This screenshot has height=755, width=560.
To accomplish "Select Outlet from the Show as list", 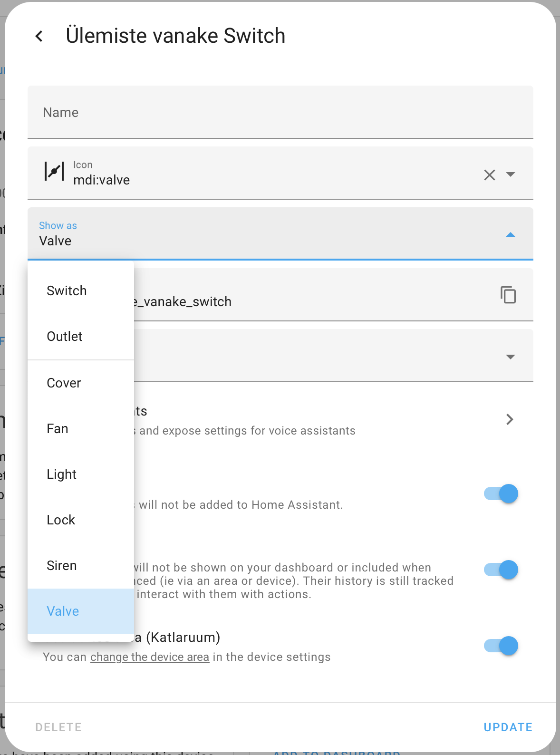I will point(65,337).
